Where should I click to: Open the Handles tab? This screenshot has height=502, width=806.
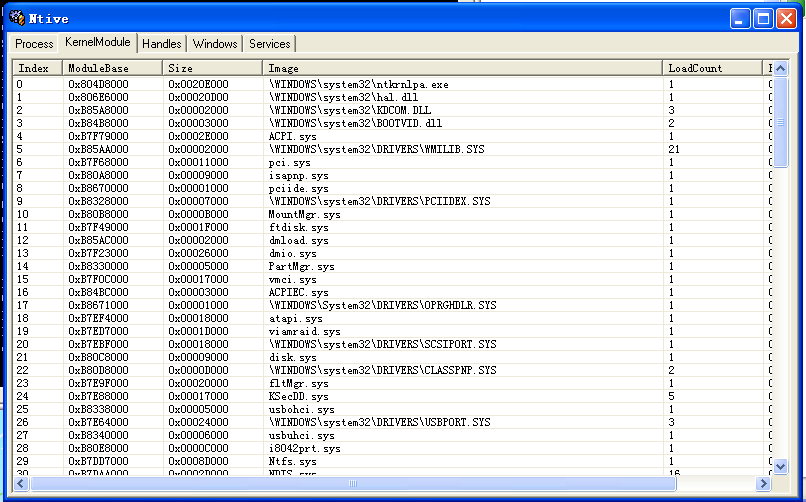pos(162,44)
